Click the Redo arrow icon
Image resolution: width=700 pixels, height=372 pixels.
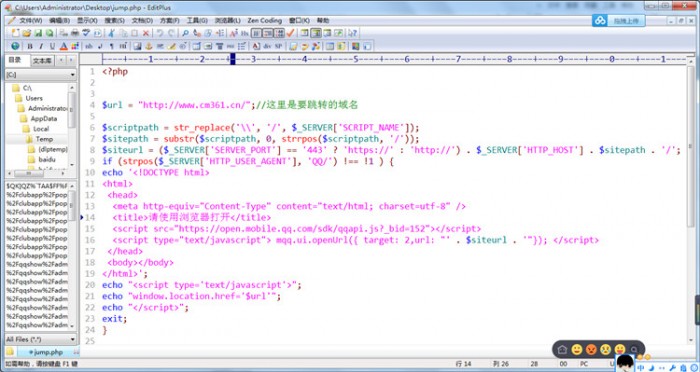[x=171, y=33]
